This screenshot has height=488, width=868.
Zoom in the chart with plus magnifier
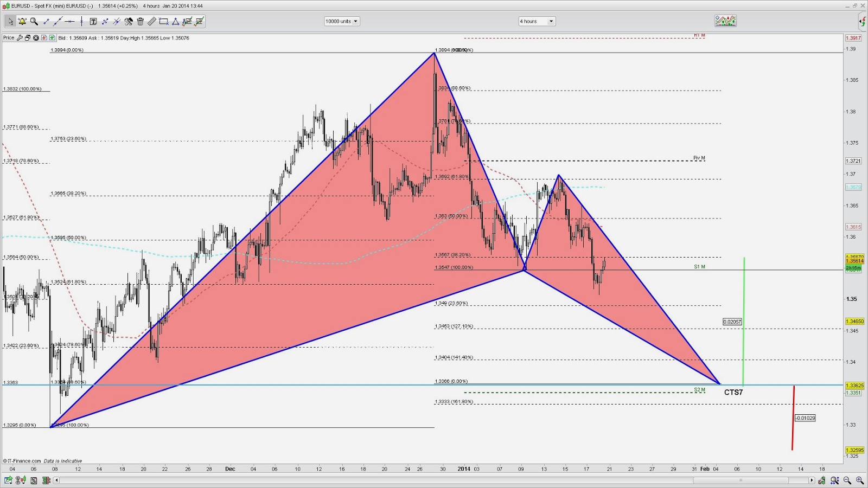(x=860, y=480)
